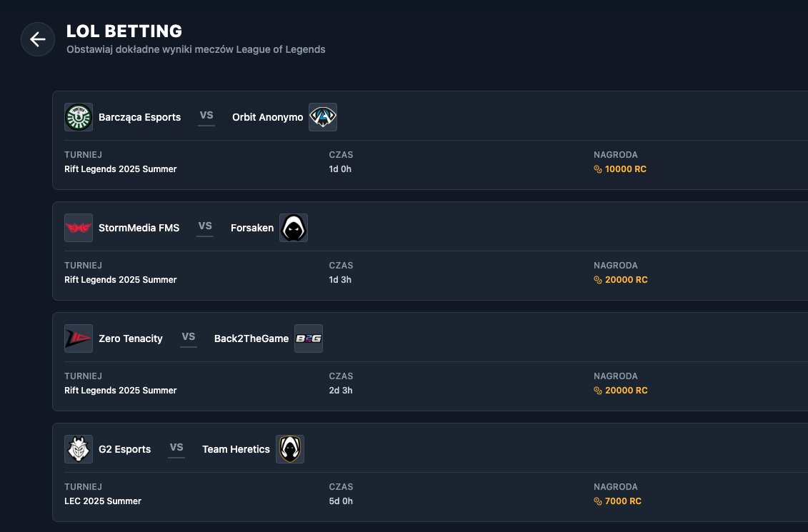This screenshot has width=808, height=532.
Task: Open the G2 Esports samurai logo
Action: point(79,449)
